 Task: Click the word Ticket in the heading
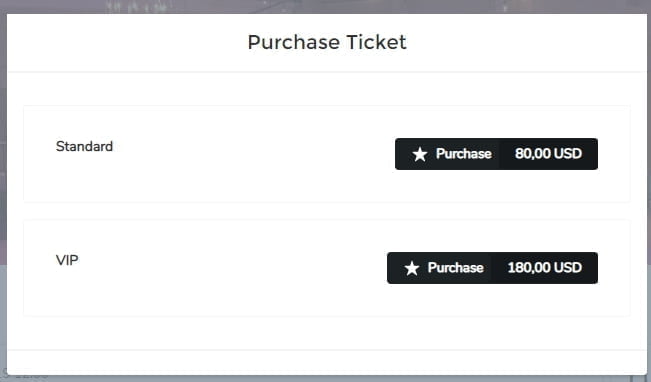[376, 42]
